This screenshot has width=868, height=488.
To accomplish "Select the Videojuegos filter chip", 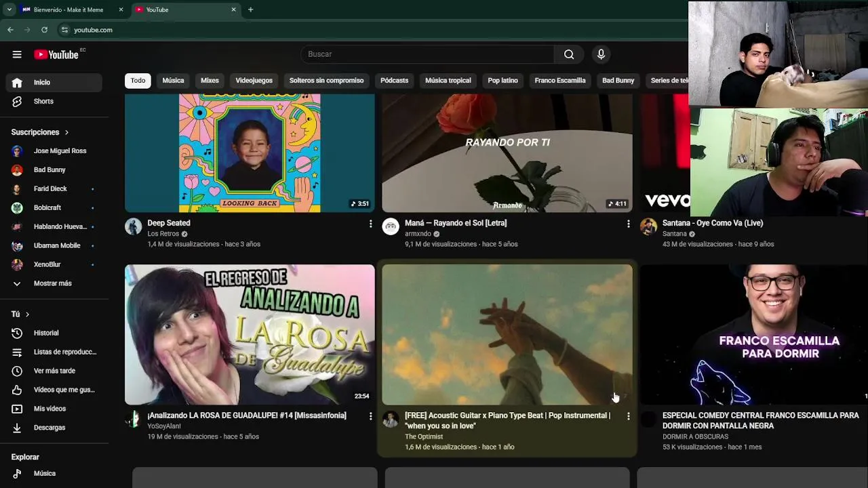I will click(254, 81).
